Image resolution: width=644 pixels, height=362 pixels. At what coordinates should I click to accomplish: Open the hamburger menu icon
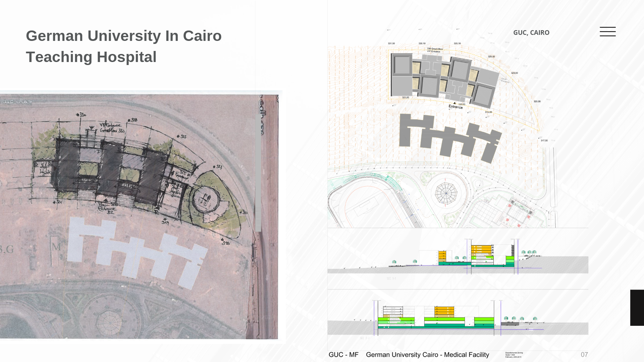pyautogui.click(x=607, y=32)
